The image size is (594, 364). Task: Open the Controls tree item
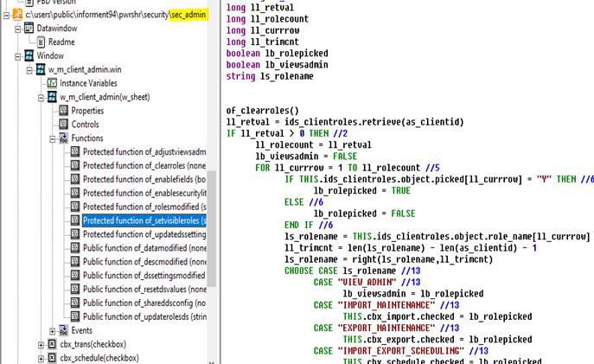click(x=85, y=125)
